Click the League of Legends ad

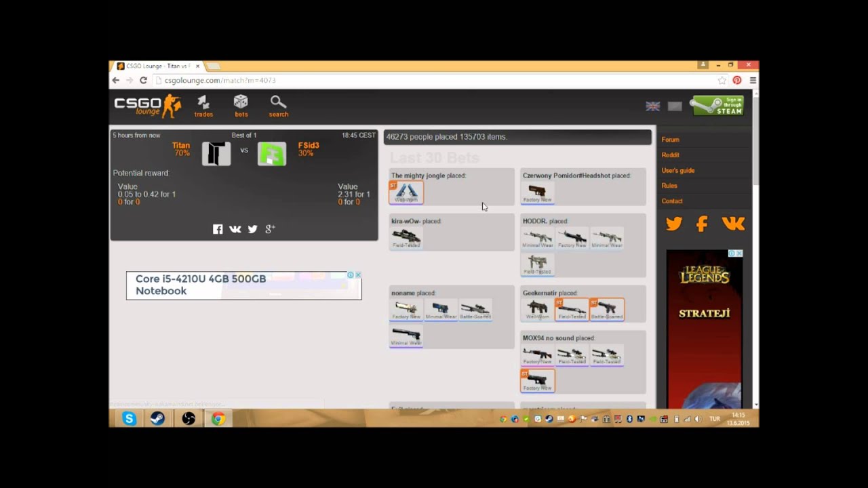tap(705, 329)
